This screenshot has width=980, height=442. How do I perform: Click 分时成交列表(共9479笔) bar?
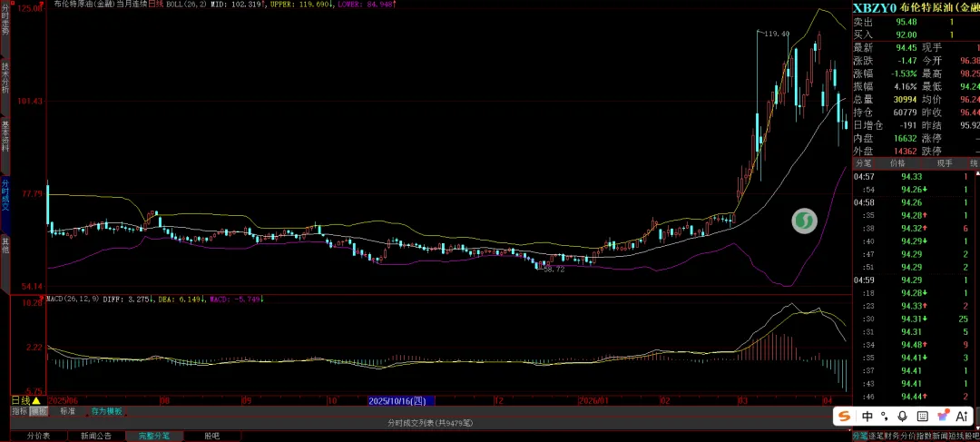[431, 423]
